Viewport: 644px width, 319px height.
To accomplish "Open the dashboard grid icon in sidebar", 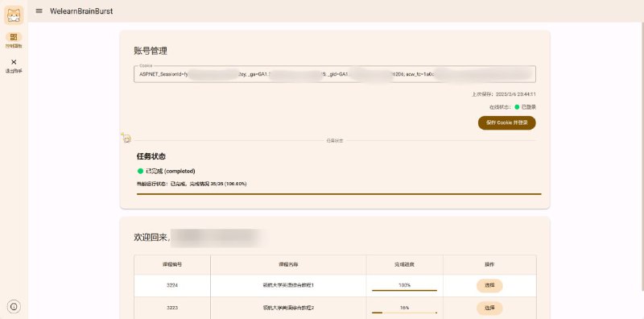I will [14, 37].
